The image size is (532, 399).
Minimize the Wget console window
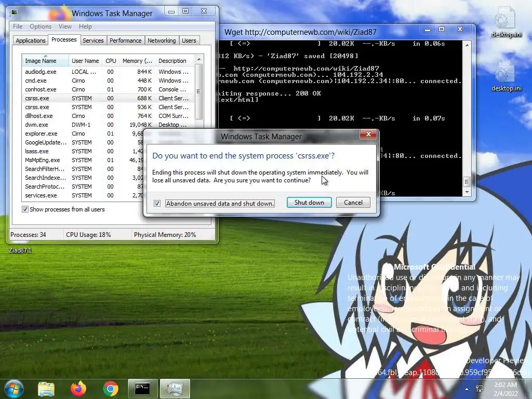coord(428,30)
